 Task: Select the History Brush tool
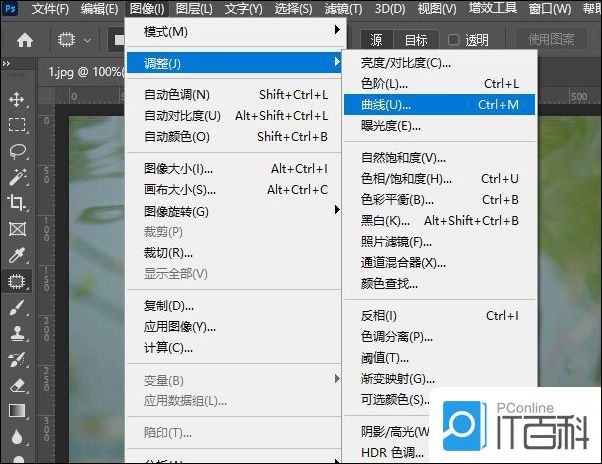tap(18, 360)
